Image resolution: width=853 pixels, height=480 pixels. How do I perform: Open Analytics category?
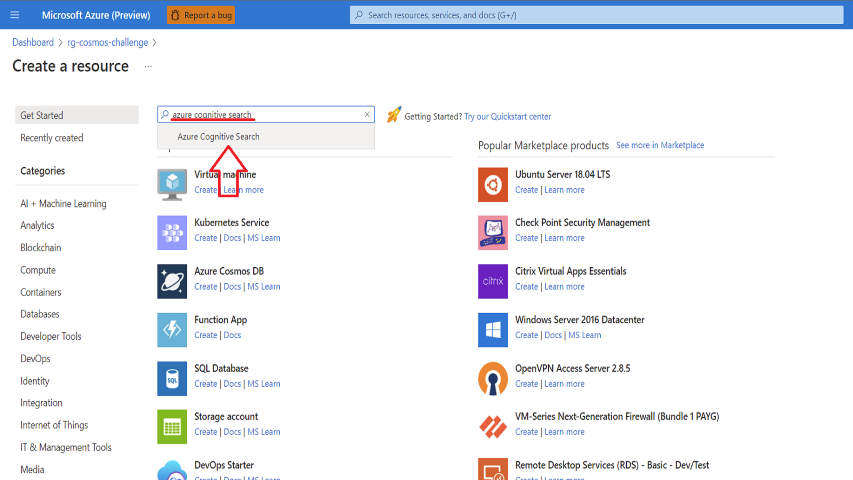point(38,225)
